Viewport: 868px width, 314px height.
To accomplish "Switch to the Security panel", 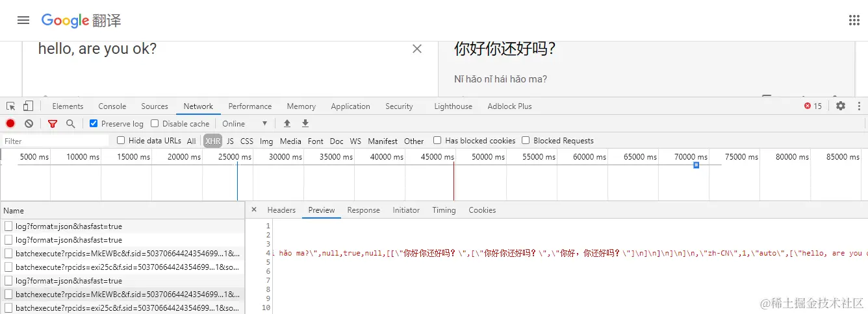I will pyautogui.click(x=399, y=106).
